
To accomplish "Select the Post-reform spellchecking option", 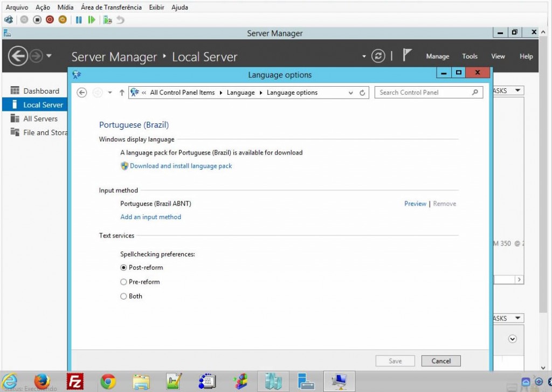I will (124, 268).
